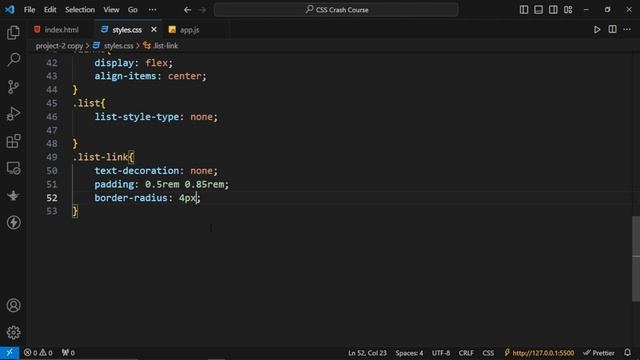Viewport: 640px width, 360px height.
Task: Change language mode via CSS in status bar
Action: pyautogui.click(x=488, y=353)
